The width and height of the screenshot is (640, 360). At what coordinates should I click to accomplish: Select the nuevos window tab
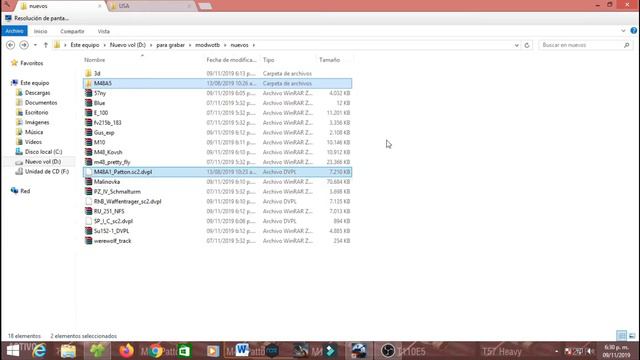pyautogui.click(x=60, y=6)
